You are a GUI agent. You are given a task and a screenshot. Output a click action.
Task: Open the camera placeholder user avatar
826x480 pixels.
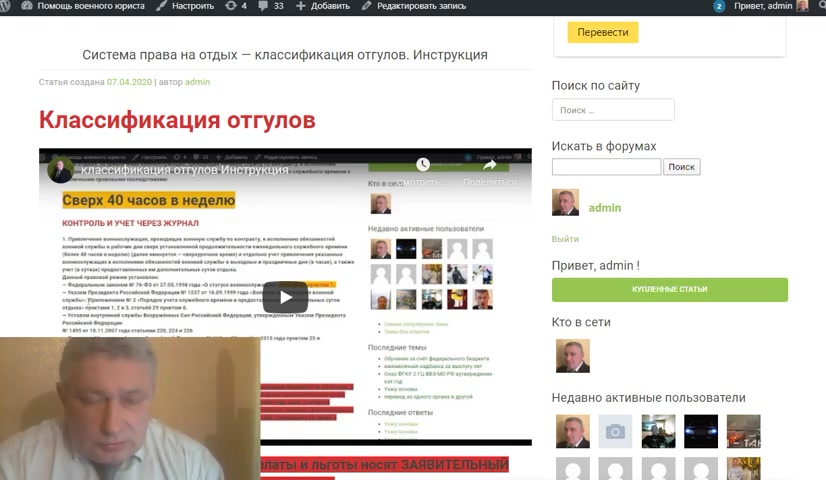point(615,432)
